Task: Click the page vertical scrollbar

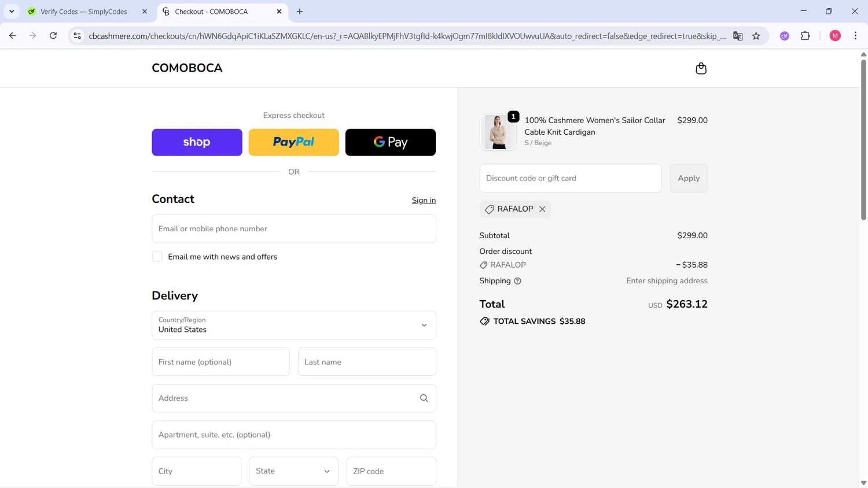Action: click(x=863, y=139)
